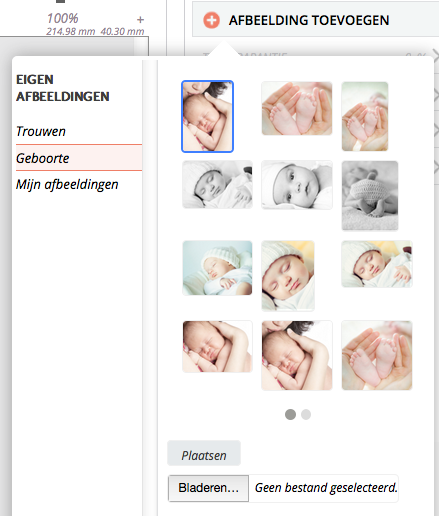Choose the large baby feet thumbnail, bottom right
The height and width of the screenshot is (516, 439).
[x=377, y=355]
